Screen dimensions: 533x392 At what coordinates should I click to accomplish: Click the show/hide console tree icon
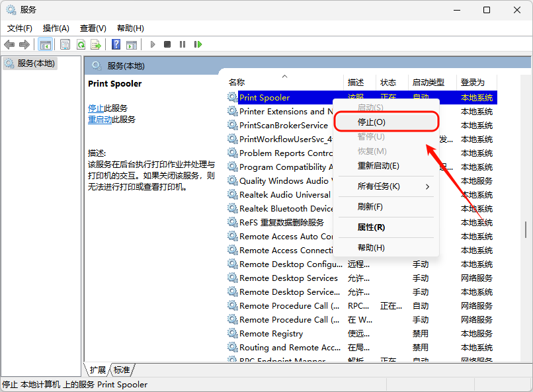pyautogui.click(x=45, y=44)
